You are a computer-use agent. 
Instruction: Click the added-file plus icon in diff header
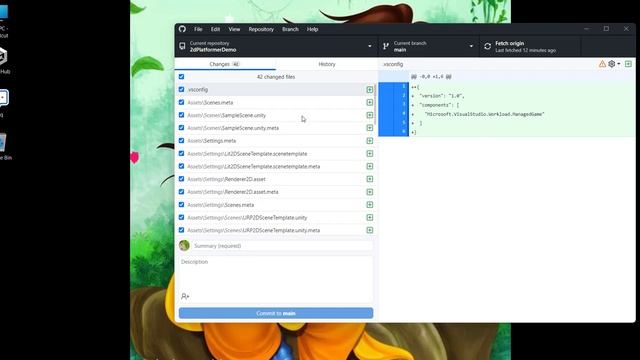click(628, 64)
